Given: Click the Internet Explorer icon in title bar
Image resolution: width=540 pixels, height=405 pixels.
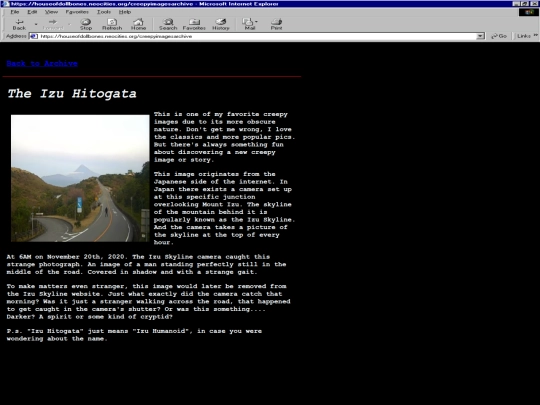Looking at the screenshot, I should point(5,4).
